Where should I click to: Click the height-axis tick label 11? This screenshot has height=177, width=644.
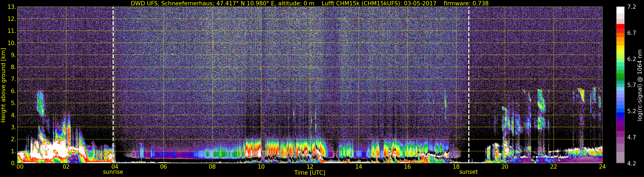click(12, 31)
